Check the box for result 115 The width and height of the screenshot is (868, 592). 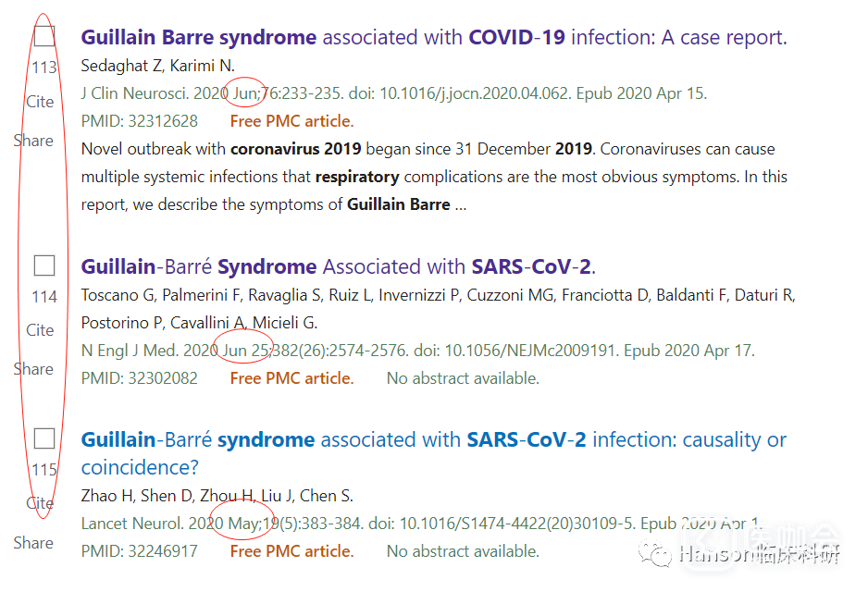[x=44, y=438]
